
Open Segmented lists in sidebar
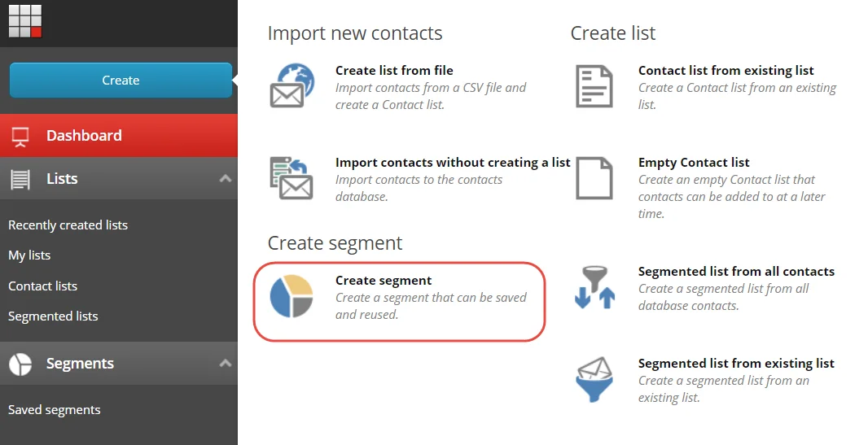[x=53, y=316]
